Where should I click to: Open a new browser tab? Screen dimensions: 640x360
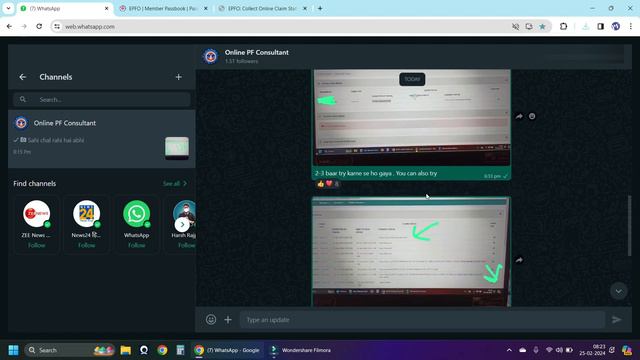pos(320,8)
